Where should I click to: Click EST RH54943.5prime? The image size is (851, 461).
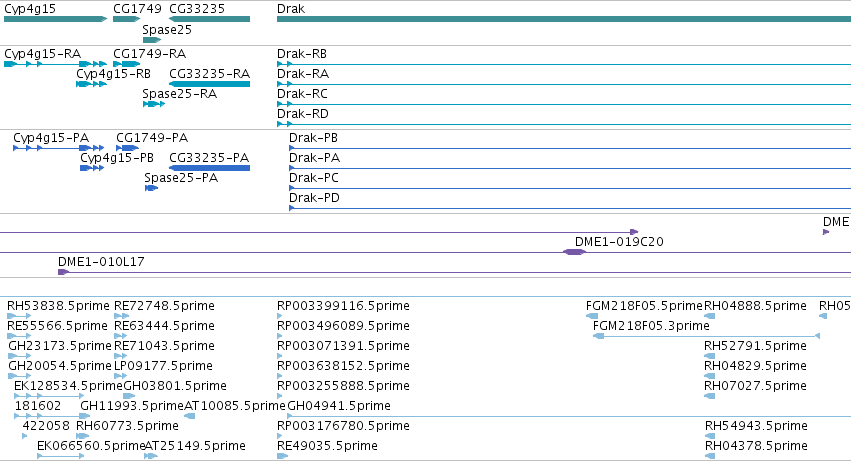tap(756, 427)
